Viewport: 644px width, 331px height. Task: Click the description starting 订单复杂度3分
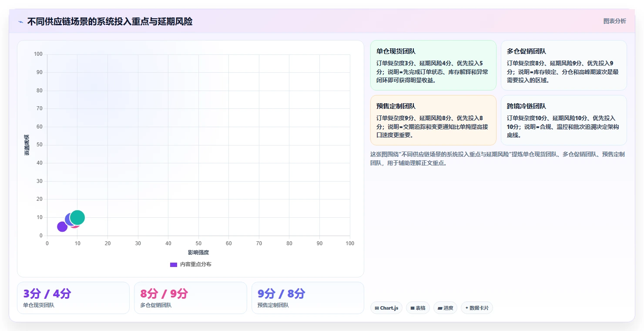(433, 72)
